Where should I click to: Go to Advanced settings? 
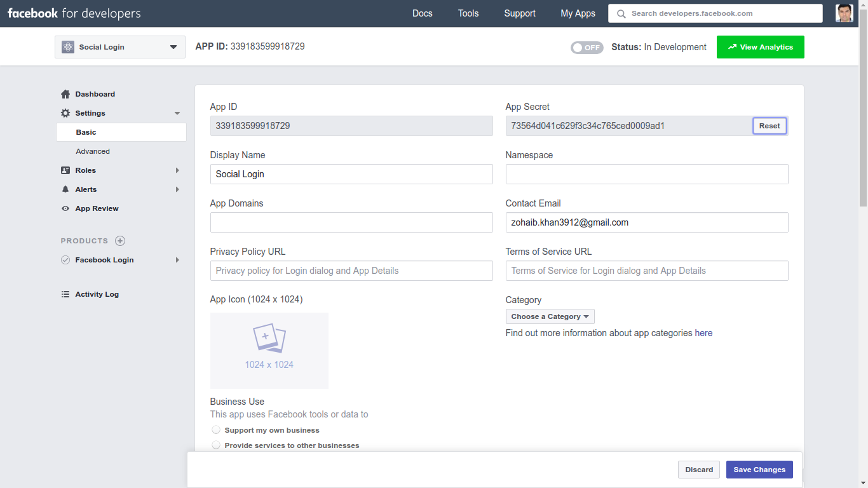pyautogui.click(x=93, y=151)
